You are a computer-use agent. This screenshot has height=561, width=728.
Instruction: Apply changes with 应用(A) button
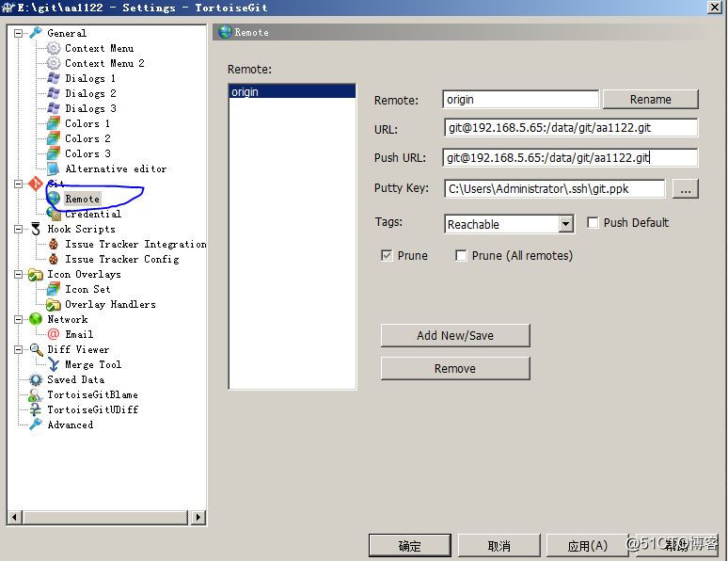587,546
